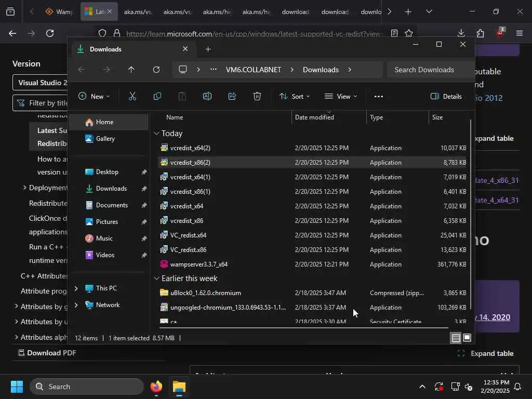Add a new File Explorer tab
This screenshot has width=532, height=399.
point(208,49)
